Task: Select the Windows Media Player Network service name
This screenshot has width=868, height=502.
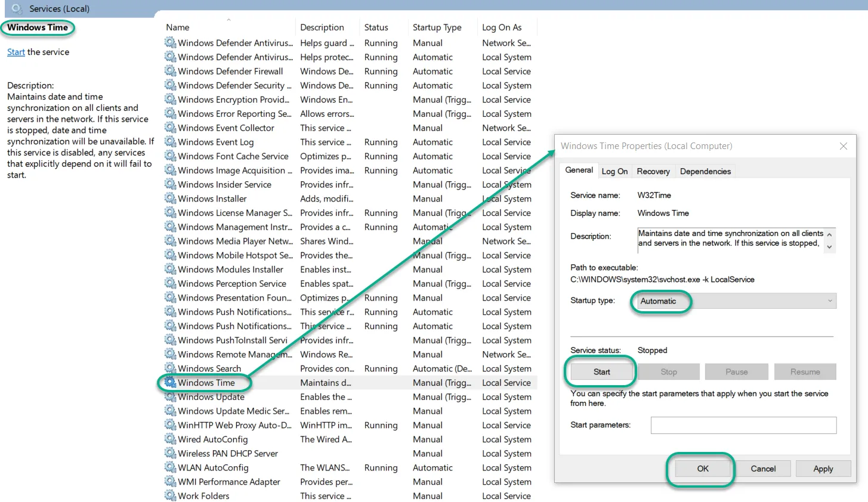Action: (235, 241)
